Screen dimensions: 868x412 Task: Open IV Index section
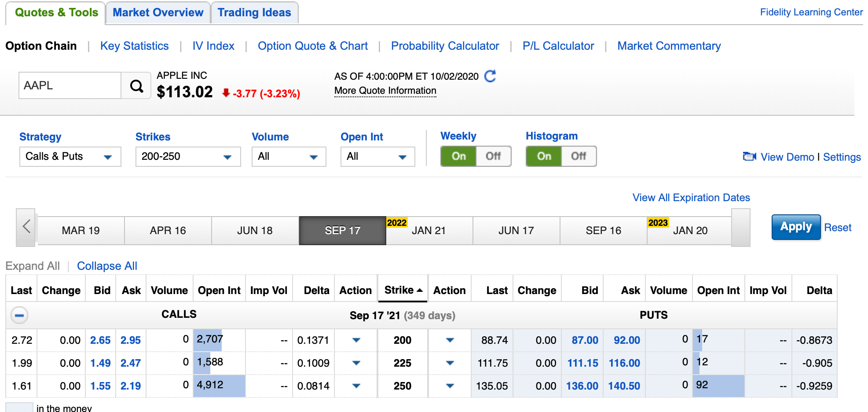point(213,46)
